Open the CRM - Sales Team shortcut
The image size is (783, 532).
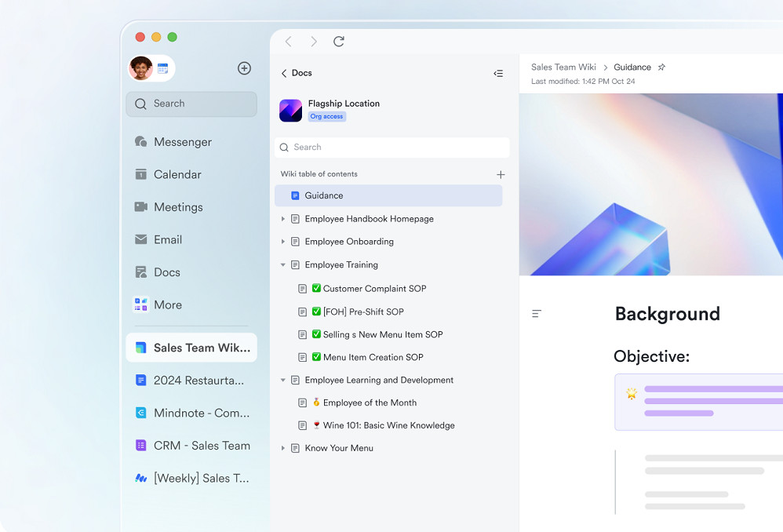[202, 446]
